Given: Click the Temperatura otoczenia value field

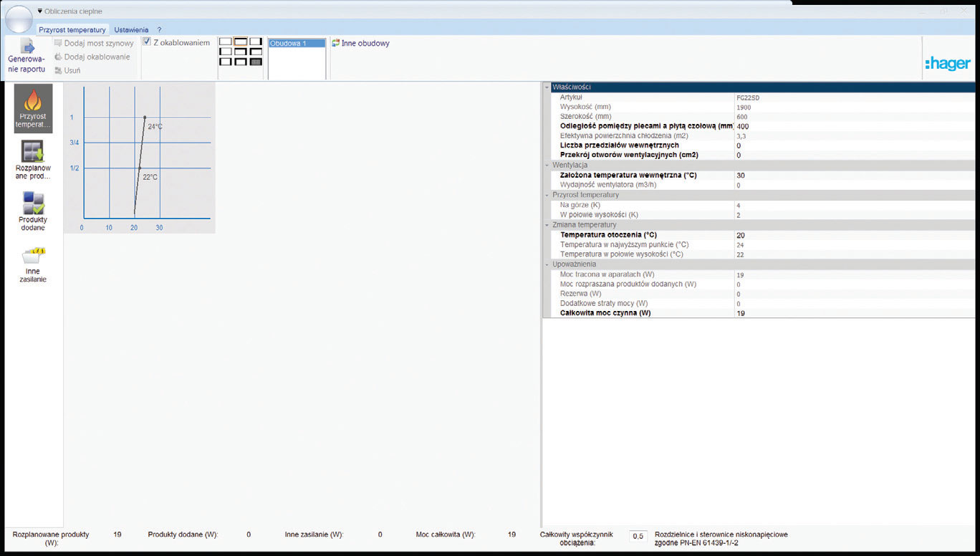Looking at the screenshot, I should pos(855,235).
